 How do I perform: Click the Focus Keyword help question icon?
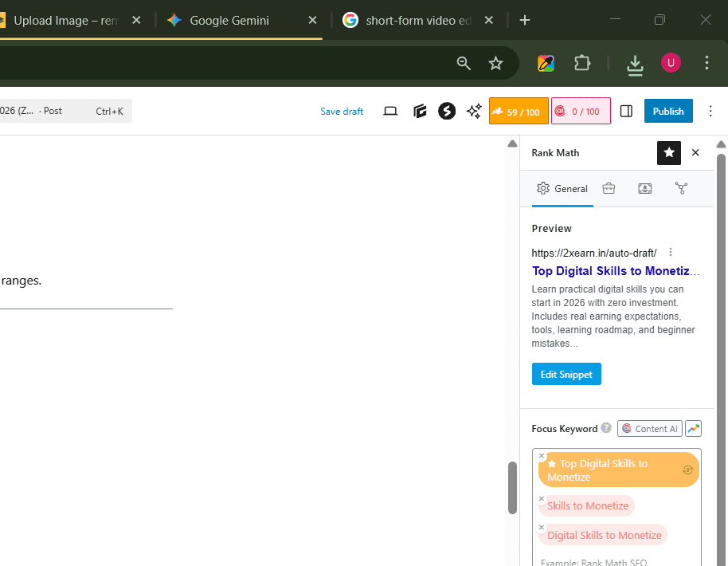pos(606,428)
